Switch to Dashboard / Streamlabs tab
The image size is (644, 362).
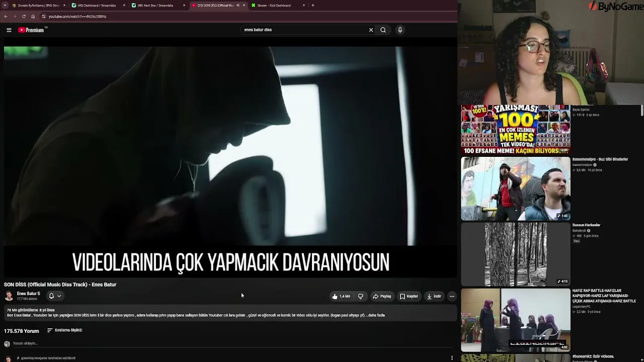[x=99, y=6]
